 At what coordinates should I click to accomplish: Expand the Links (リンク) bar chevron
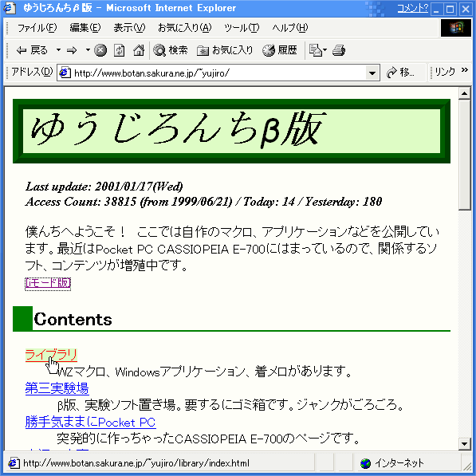[465, 70]
